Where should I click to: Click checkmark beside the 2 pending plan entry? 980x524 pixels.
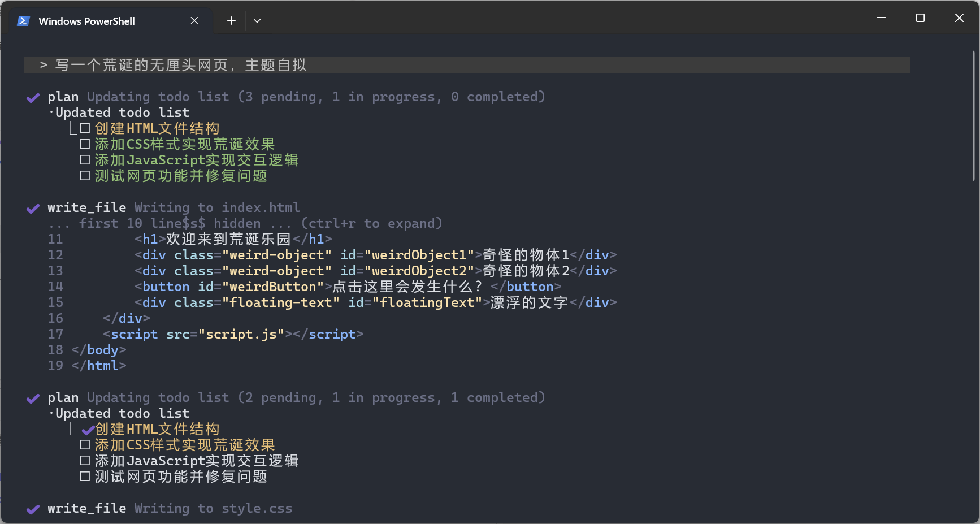point(33,399)
